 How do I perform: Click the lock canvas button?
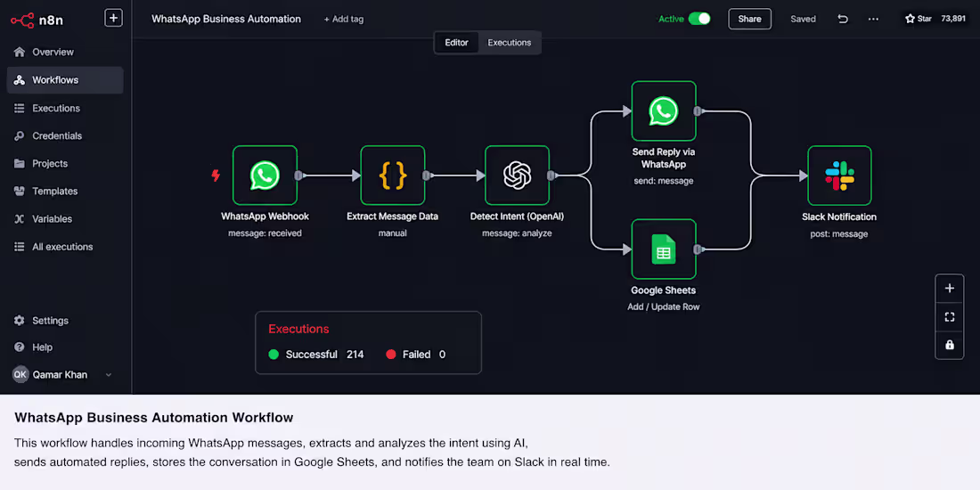click(950, 345)
